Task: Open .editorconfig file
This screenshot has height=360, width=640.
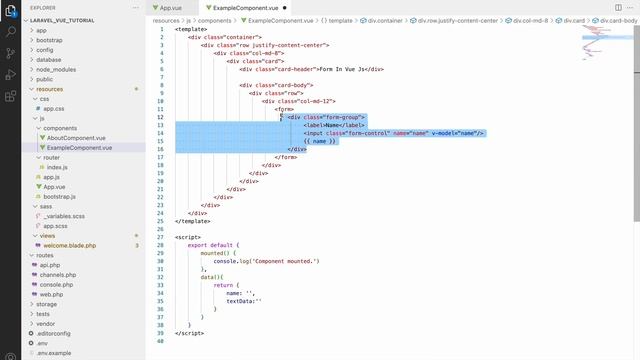Action: pyautogui.click(x=53, y=333)
